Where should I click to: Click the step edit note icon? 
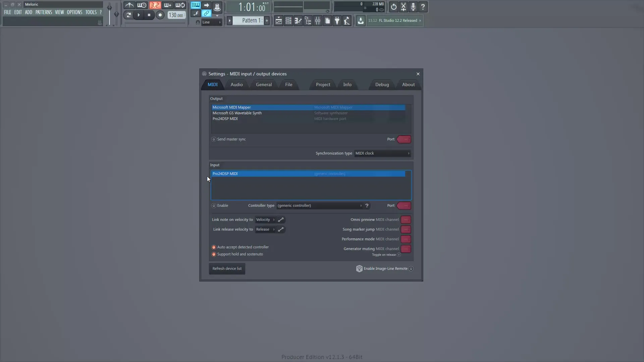click(x=196, y=13)
